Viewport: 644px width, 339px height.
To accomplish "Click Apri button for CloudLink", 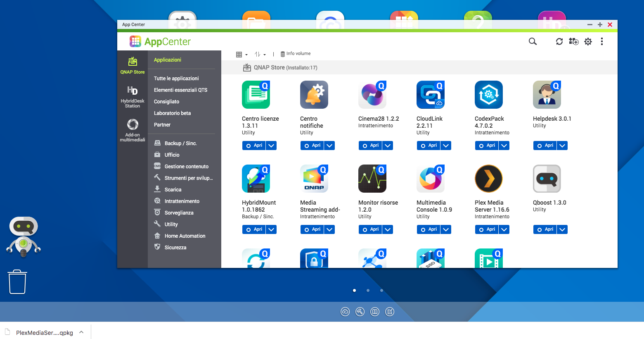I will click(x=429, y=146).
